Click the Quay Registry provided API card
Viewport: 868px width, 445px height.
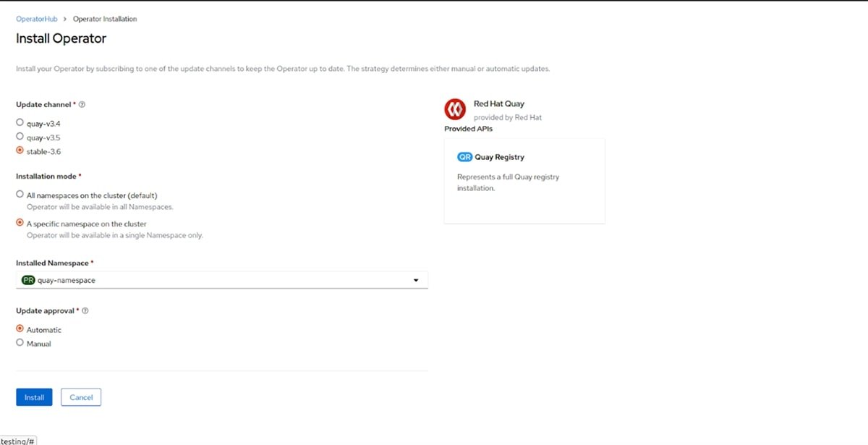point(524,179)
